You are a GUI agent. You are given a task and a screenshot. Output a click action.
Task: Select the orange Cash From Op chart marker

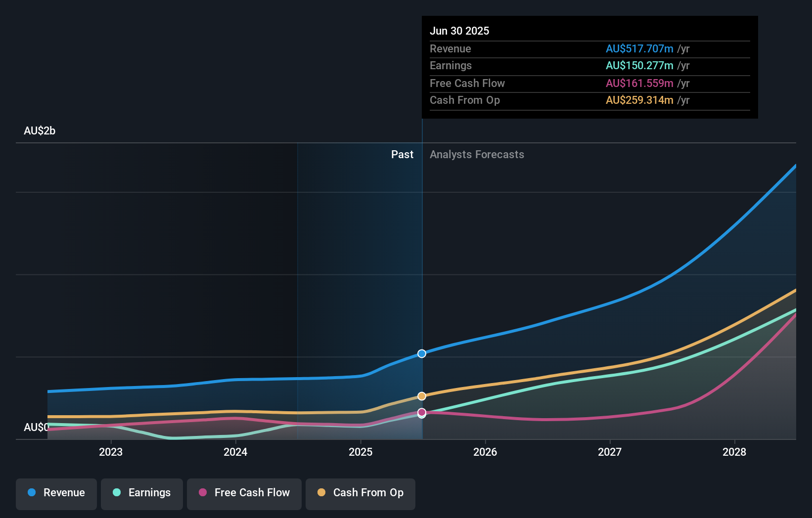421,395
